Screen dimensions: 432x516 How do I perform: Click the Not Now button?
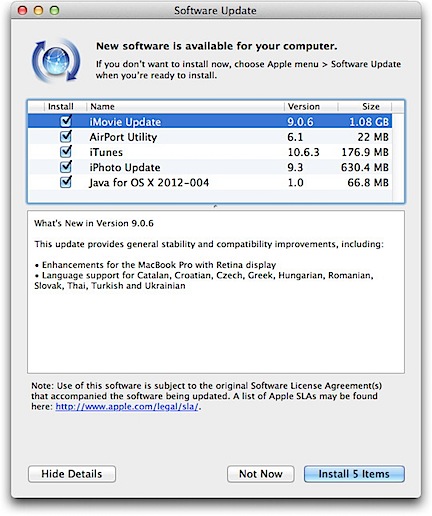261,474
